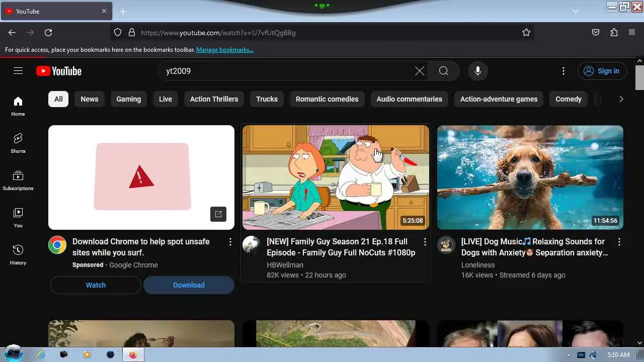Open a new tab with plus
This screenshot has width=644, height=362.
pos(123,11)
